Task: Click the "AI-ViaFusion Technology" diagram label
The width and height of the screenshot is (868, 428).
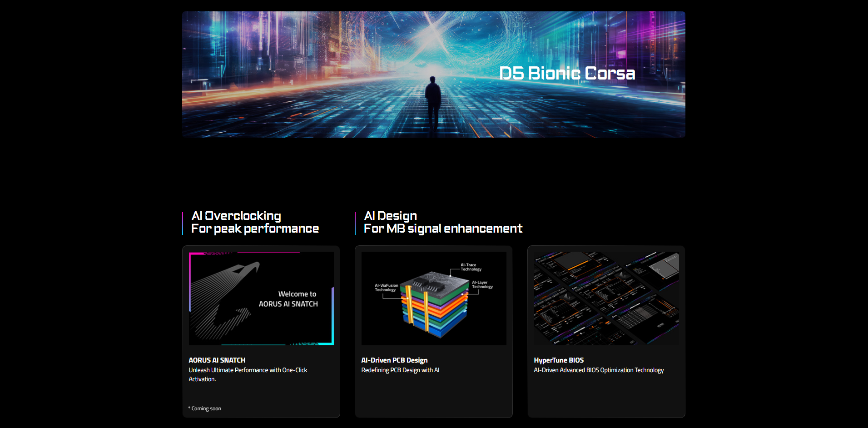Action: point(386,288)
